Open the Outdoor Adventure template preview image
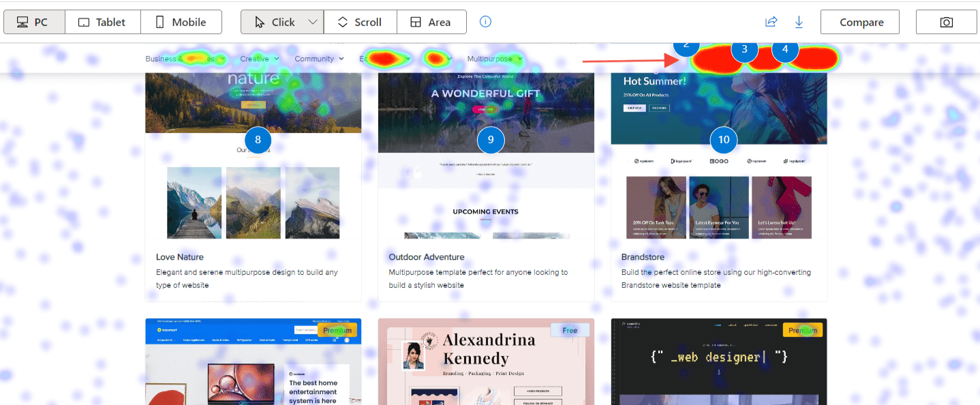 click(x=486, y=155)
